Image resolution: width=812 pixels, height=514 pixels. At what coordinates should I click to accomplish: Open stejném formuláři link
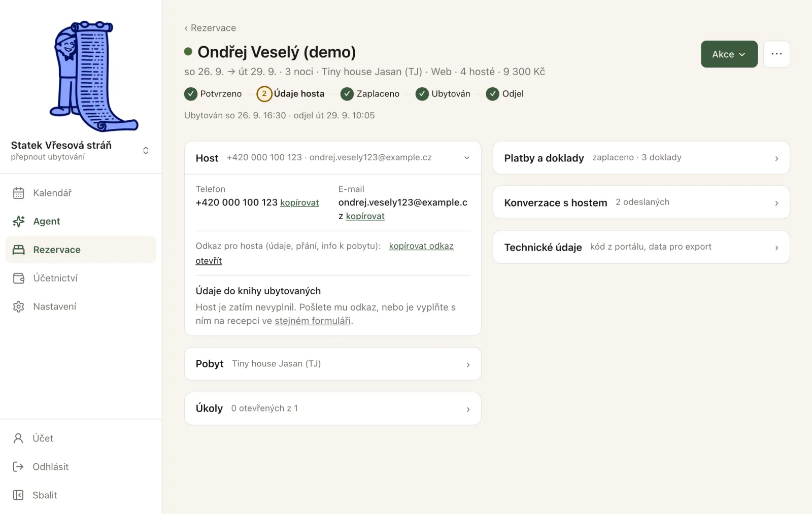click(313, 321)
